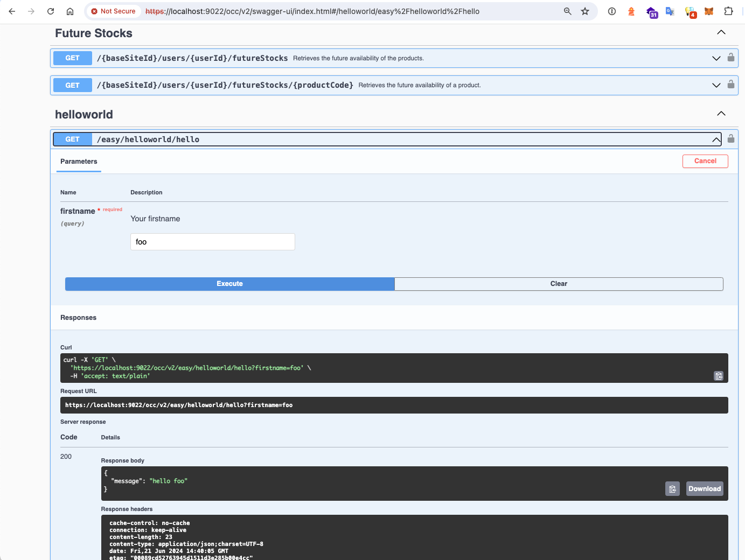Reload the page with refresh icon
This screenshot has width=745, height=560.
[51, 11]
